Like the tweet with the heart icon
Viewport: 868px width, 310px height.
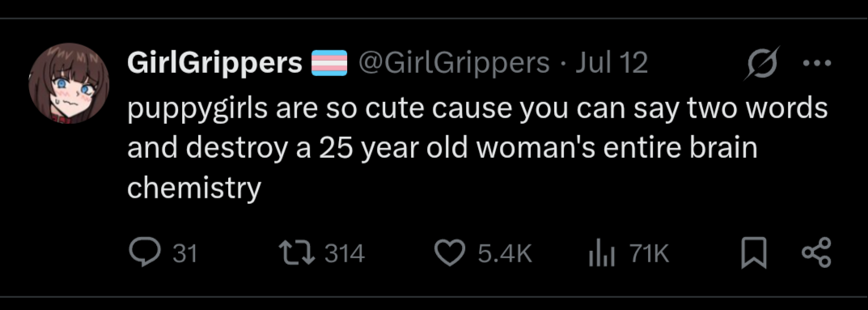tap(451, 254)
